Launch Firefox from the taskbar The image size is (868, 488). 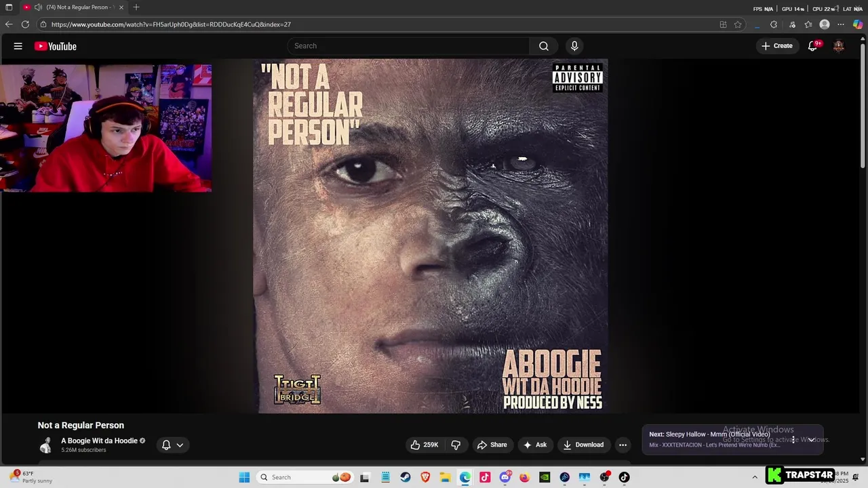(525, 477)
